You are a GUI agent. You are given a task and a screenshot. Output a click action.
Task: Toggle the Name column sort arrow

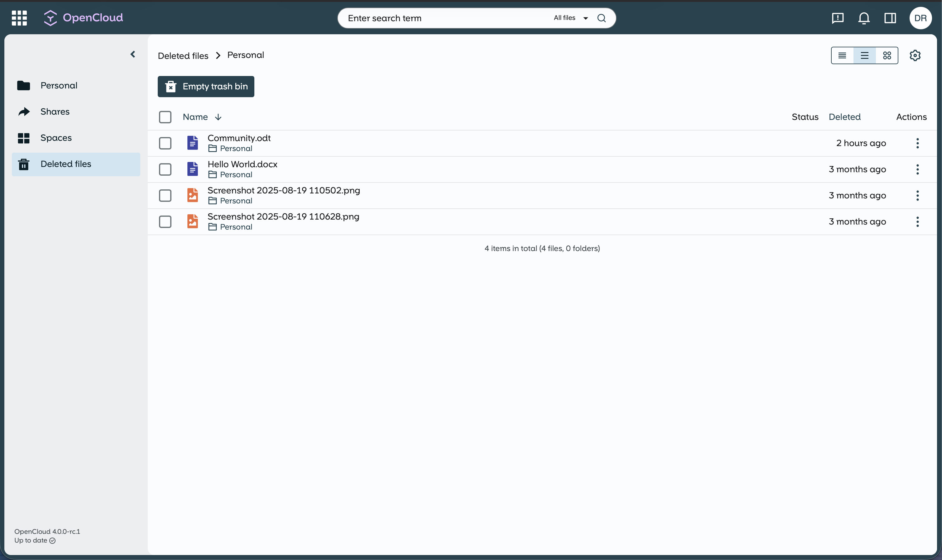point(218,117)
